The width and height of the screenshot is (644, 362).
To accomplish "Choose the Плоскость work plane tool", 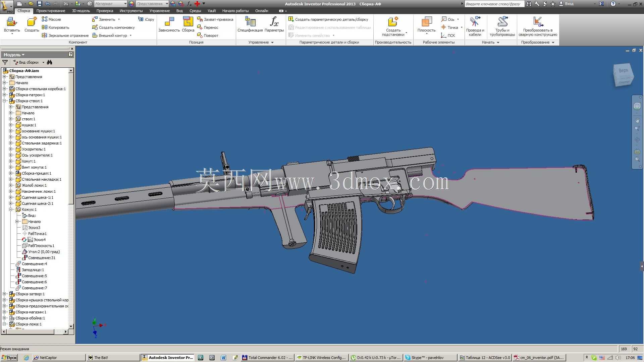I will tap(426, 24).
